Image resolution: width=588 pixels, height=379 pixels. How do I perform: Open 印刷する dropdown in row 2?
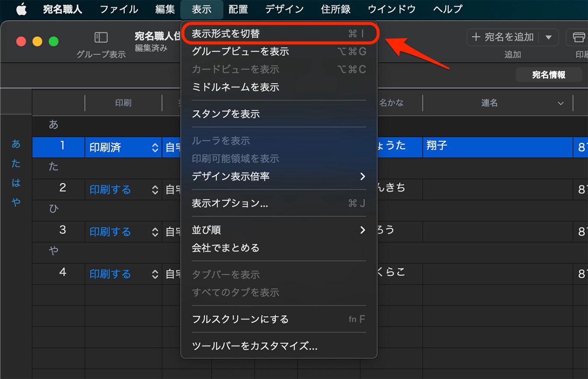coord(124,189)
